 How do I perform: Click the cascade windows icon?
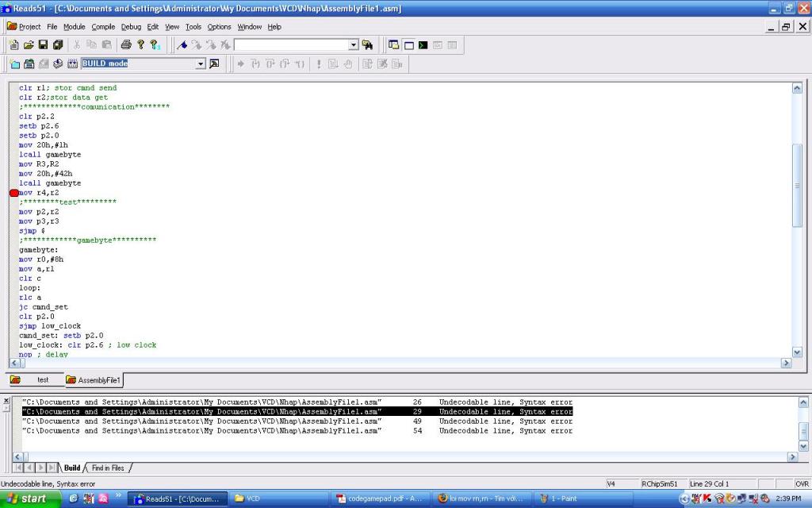pyautogui.click(x=394, y=45)
